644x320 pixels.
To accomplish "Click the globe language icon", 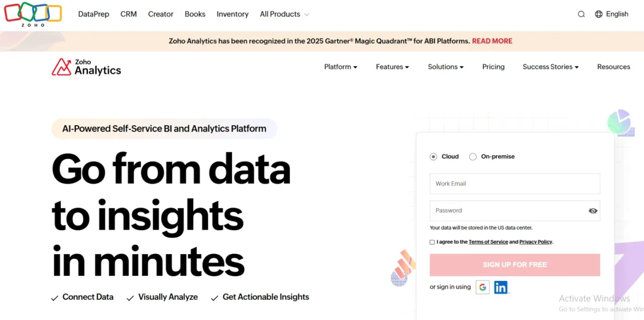I will [x=599, y=14].
